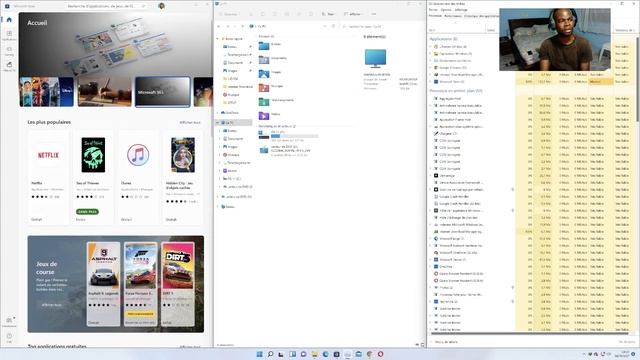Open the Bureau folder in Ce PC content
Image resolution: width=640 pixels, height=360 pixels.
[x=271, y=45]
